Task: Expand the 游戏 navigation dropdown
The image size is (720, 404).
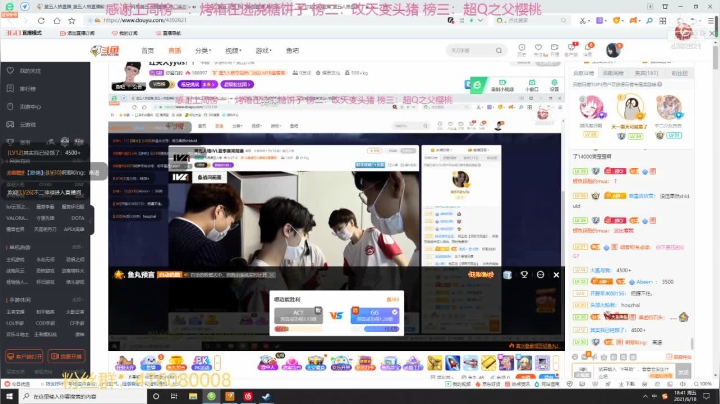Action: point(264,50)
